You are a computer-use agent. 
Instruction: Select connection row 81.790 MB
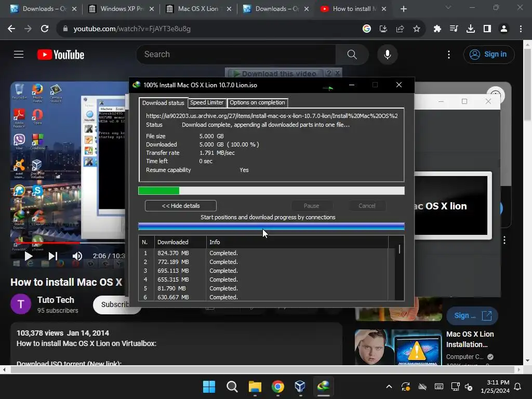263,288
